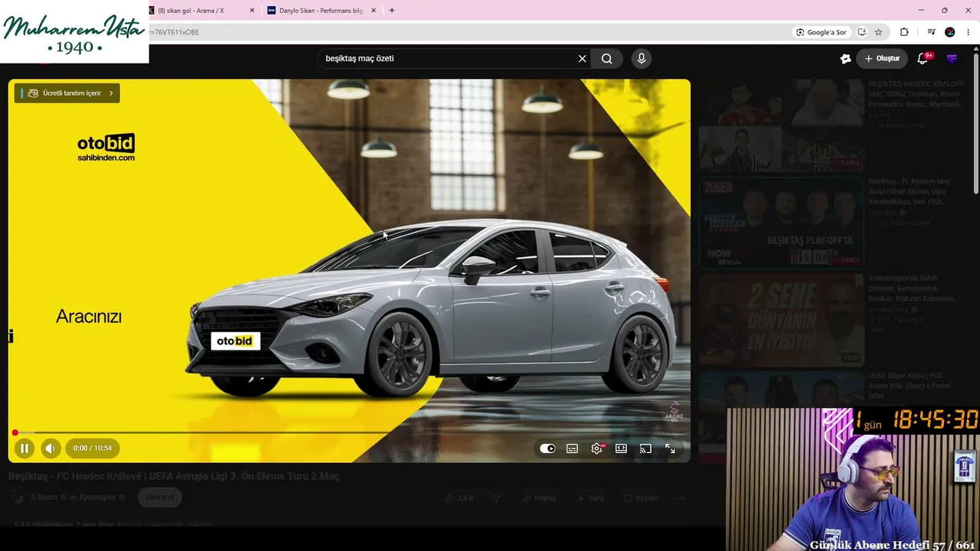This screenshot has height=551, width=980.
Task: Turn on subtitles in the player
Action: tap(572, 448)
